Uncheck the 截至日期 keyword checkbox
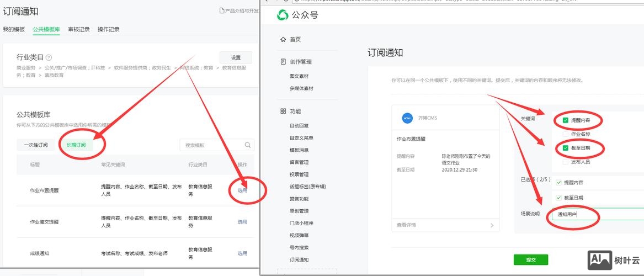Image resolution: width=644 pixels, height=276 pixels. (x=566, y=148)
